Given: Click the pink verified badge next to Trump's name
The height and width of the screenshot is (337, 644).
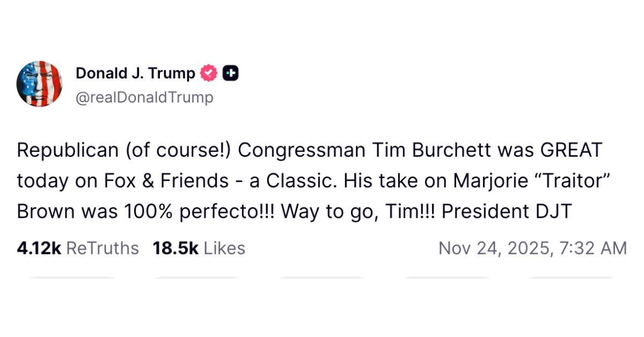Looking at the screenshot, I should tap(208, 72).
